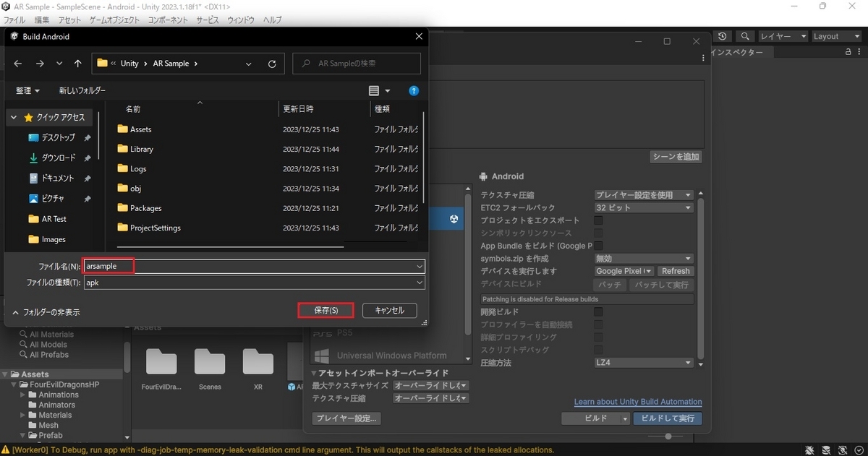
Task: Open the Library folder in the file list
Action: (142, 149)
